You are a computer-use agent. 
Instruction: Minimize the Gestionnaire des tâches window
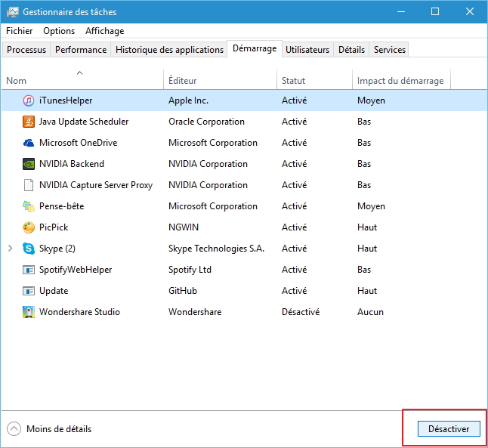(401, 12)
